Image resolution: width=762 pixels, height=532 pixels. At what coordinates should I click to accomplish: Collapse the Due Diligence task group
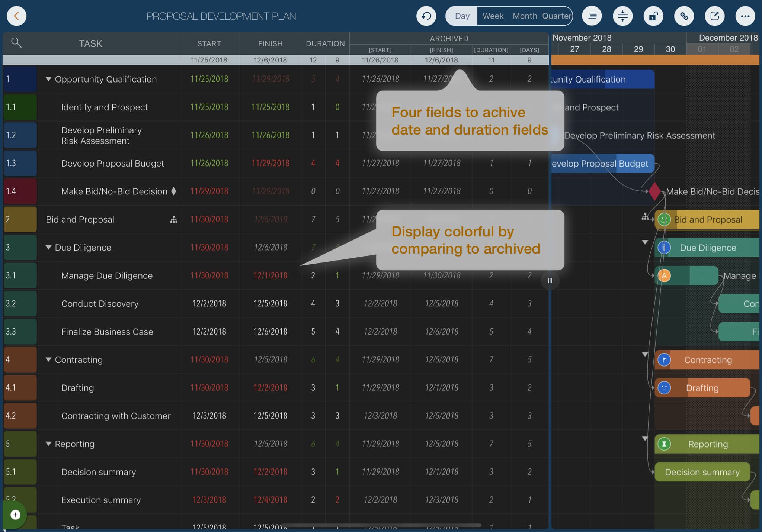[48, 248]
